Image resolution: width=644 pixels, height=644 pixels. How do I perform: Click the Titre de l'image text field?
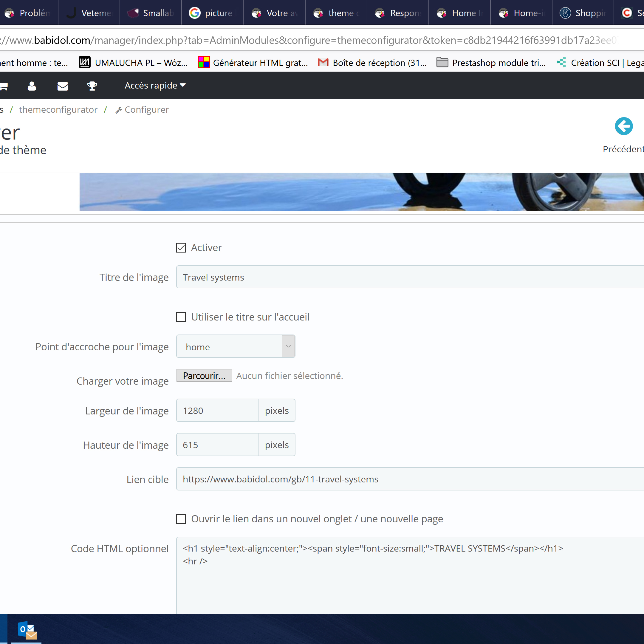coord(410,277)
